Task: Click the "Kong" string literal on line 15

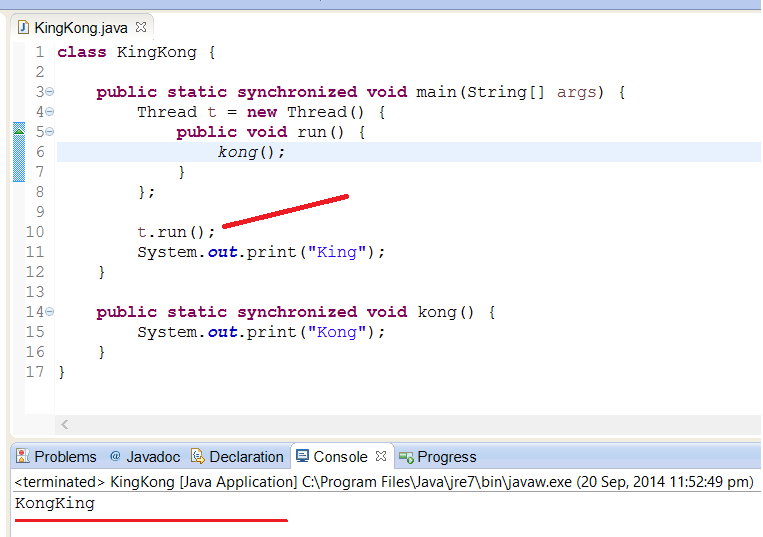Action: coord(337,332)
